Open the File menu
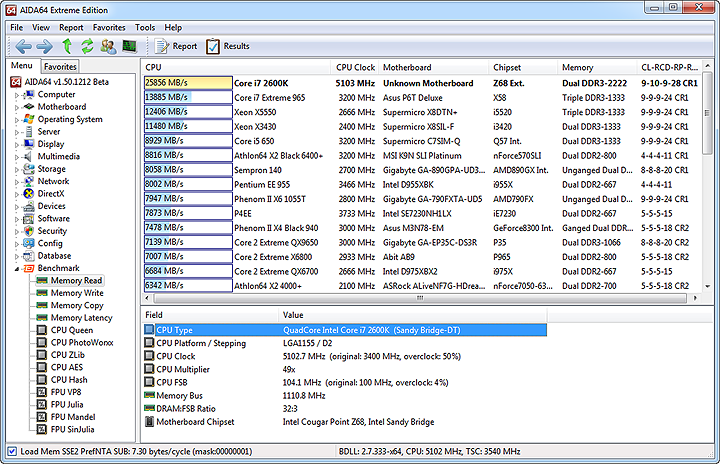720x464 pixels. coord(17,28)
